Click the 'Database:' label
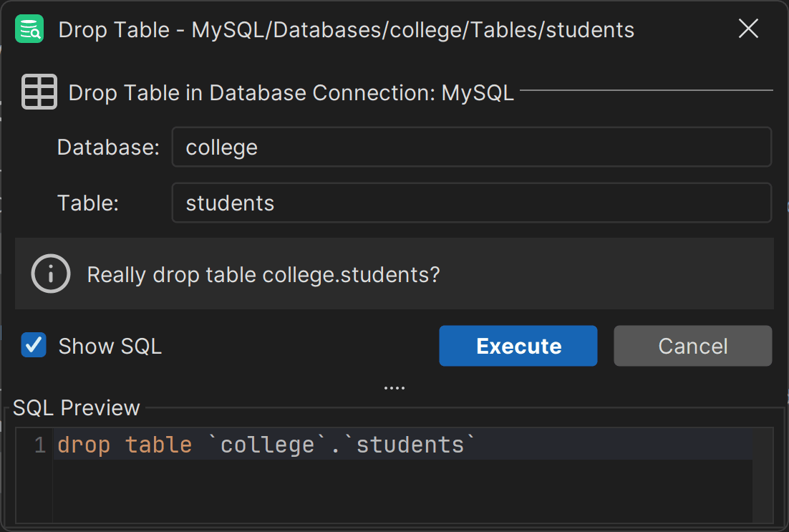Viewport: 789px width, 532px height. pyautogui.click(x=108, y=147)
